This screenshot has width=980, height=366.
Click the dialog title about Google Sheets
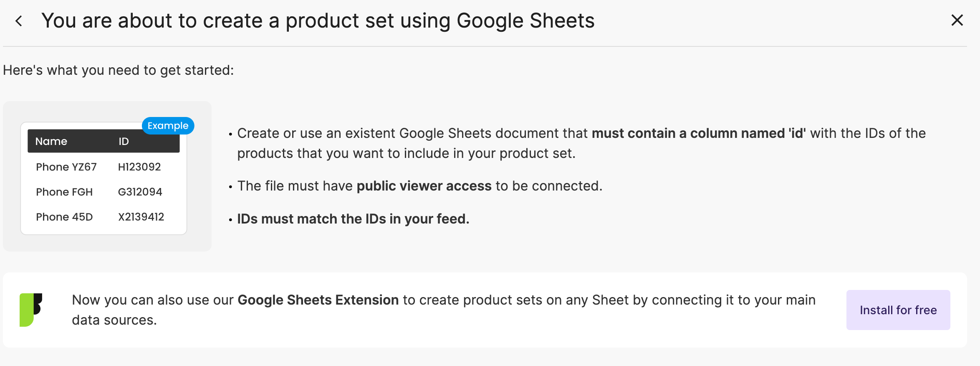318,20
